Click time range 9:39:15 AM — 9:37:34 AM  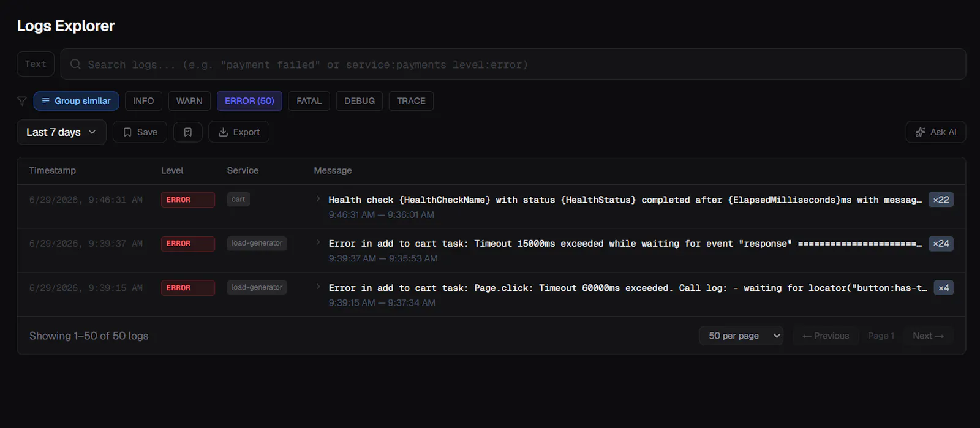pyautogui.click(x=382, y=302)
